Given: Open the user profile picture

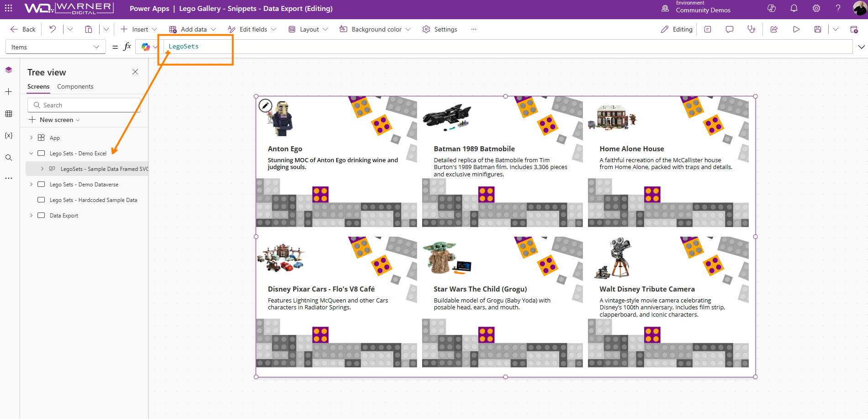Looking at the screenshot, I should coord(859,8).
